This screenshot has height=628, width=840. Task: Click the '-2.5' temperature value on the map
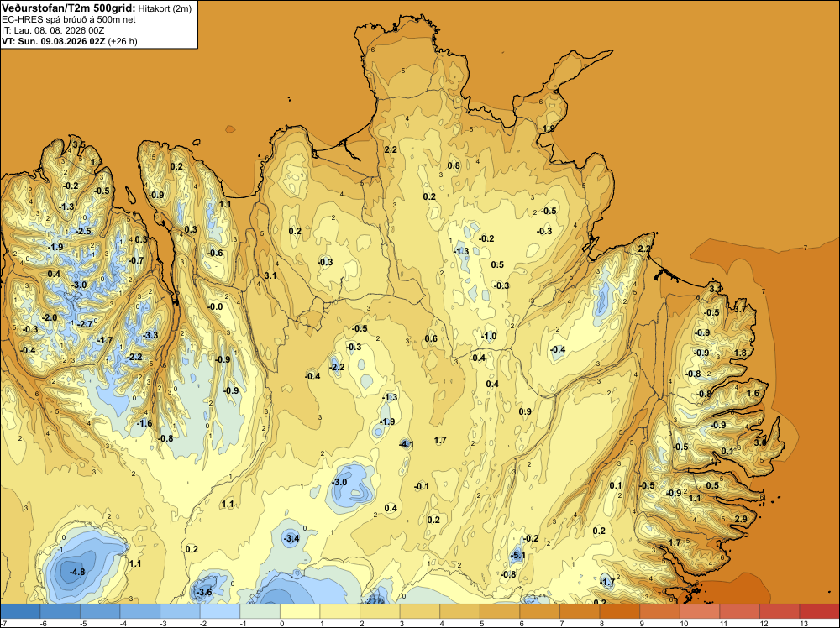pos(83,231)
